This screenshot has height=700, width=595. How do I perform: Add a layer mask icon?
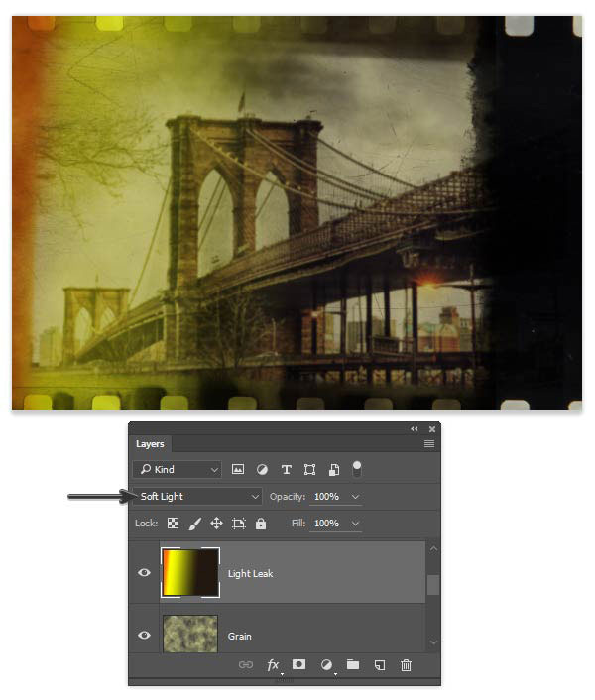[298, 664]
